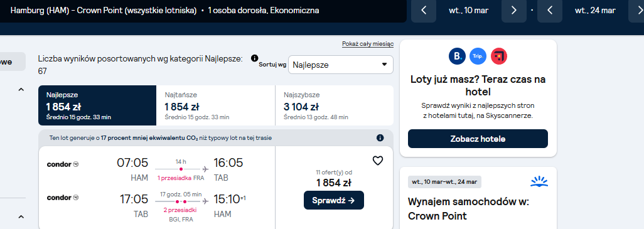Select the Najtańsze tab
This screenshot has height=229, width=644.
(x=216, y=105)
